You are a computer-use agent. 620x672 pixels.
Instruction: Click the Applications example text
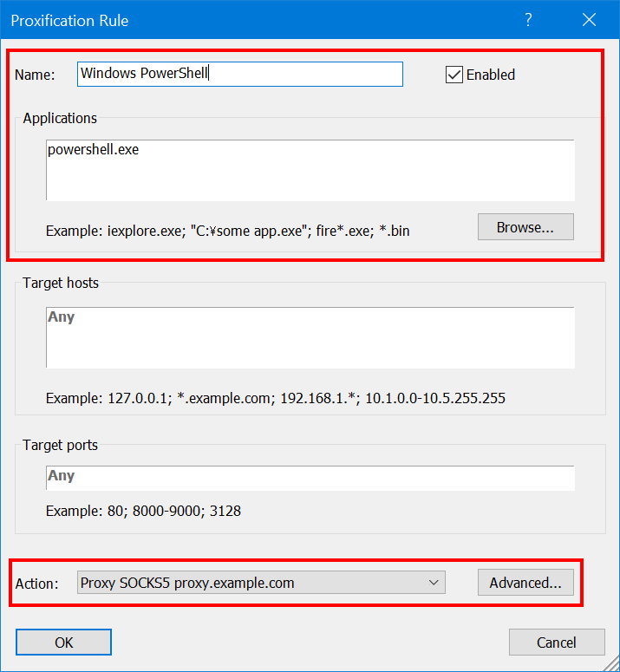pyautogui.click(x=227, y=231)
